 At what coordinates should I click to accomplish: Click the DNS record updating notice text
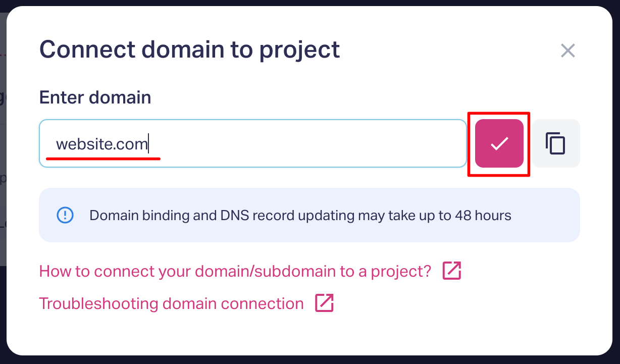(x=300, y=216)
